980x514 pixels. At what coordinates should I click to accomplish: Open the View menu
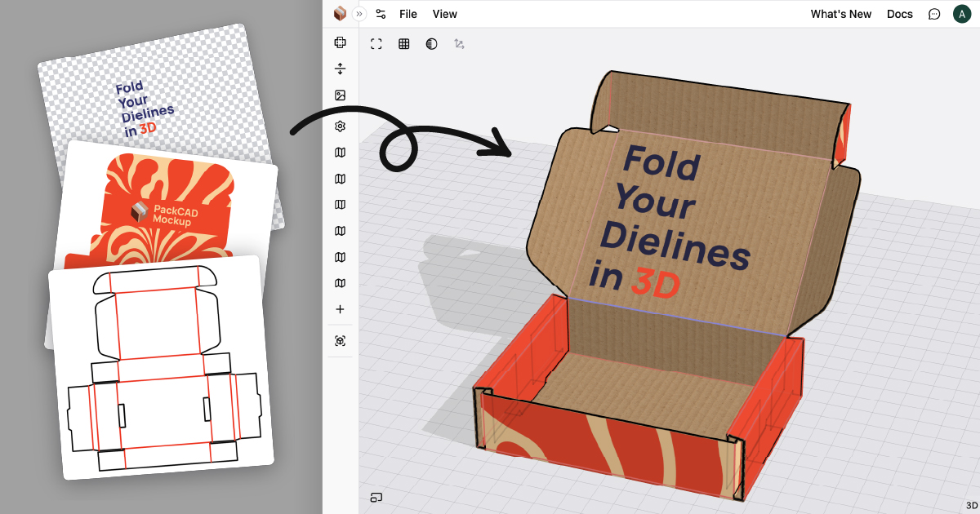point(445,14)
